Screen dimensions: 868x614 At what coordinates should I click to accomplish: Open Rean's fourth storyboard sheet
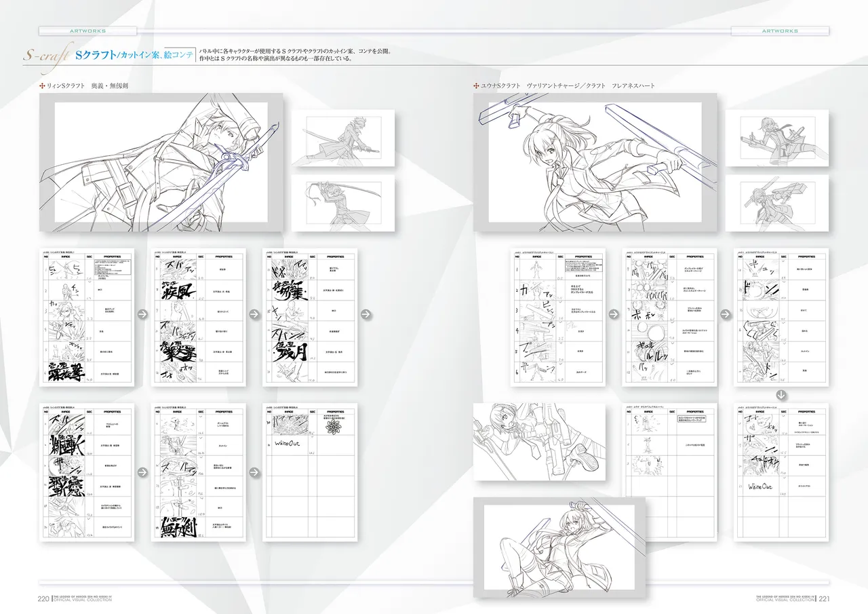tap(85, 472)
